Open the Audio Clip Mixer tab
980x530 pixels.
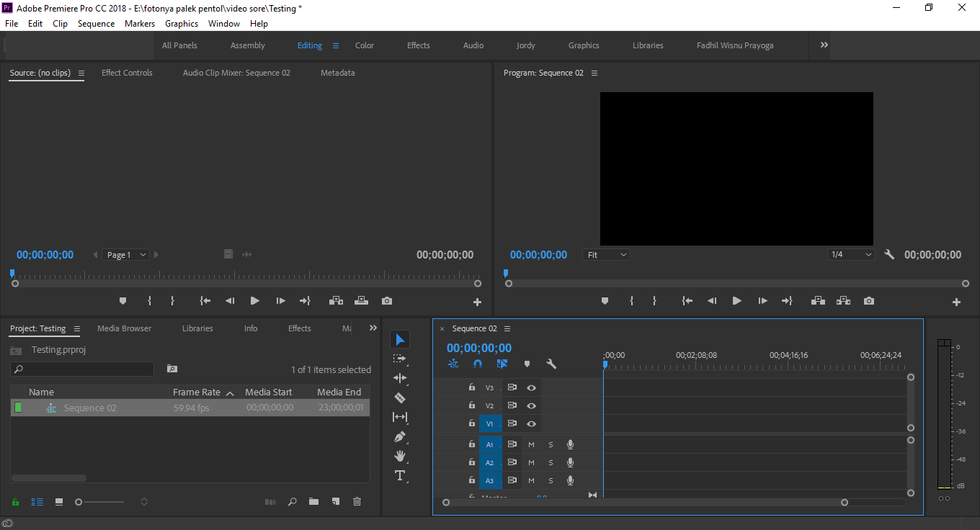coord(236,73)
